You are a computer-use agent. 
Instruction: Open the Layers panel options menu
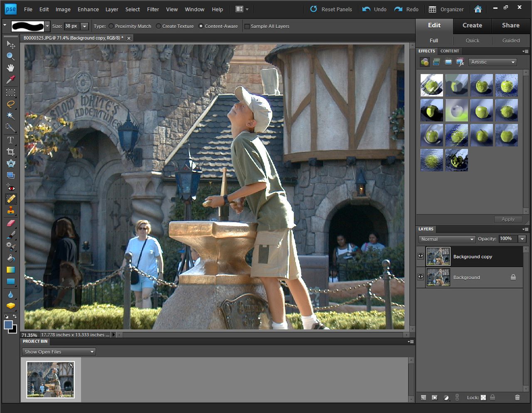[x=526, y=229]
